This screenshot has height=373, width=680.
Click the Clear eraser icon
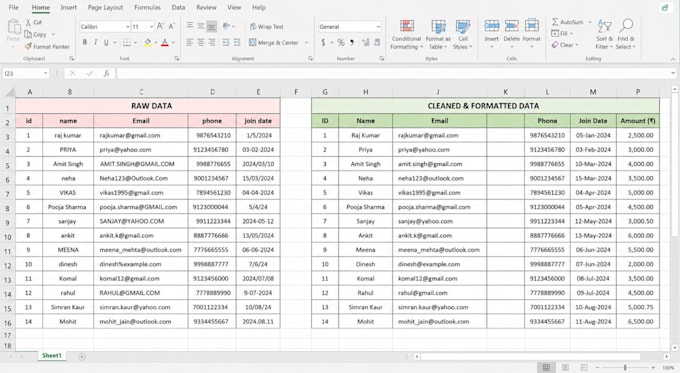point(555,45)
